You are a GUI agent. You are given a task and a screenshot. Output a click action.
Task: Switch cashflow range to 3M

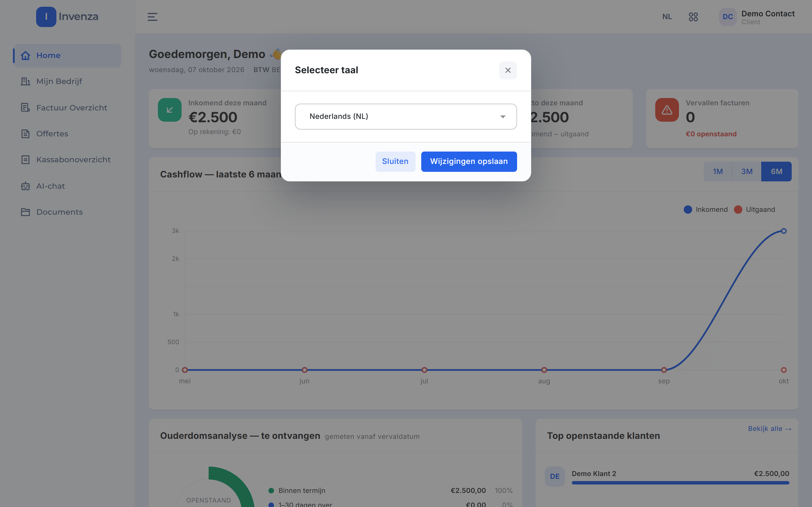coord(747,172)
